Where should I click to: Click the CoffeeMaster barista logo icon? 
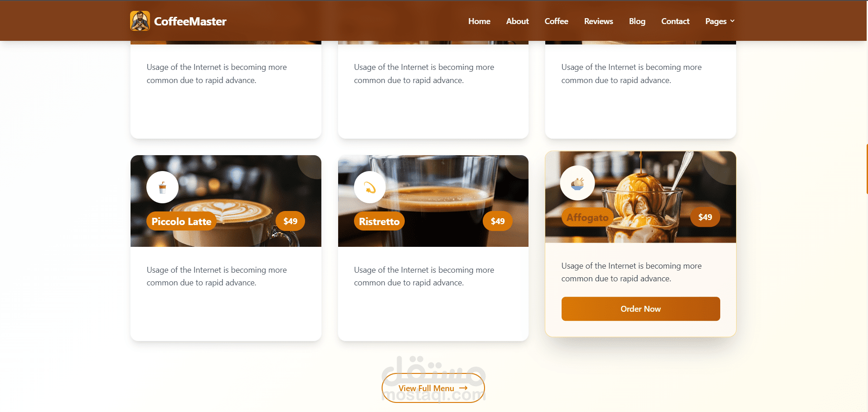(140, 21)
